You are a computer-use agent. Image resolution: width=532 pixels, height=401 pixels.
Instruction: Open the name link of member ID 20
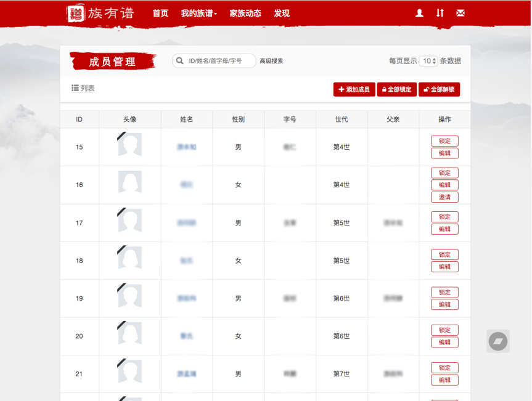tap(187, 336)
